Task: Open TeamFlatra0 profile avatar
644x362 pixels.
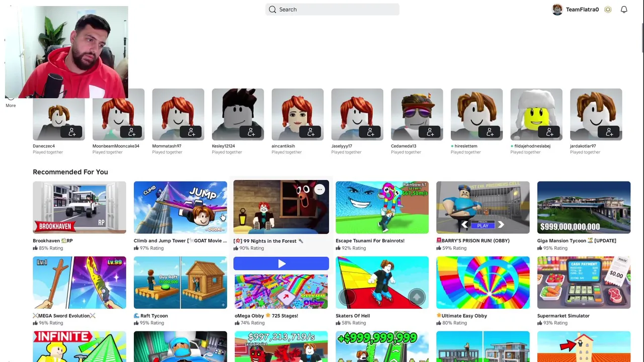Action: point(557,10)
